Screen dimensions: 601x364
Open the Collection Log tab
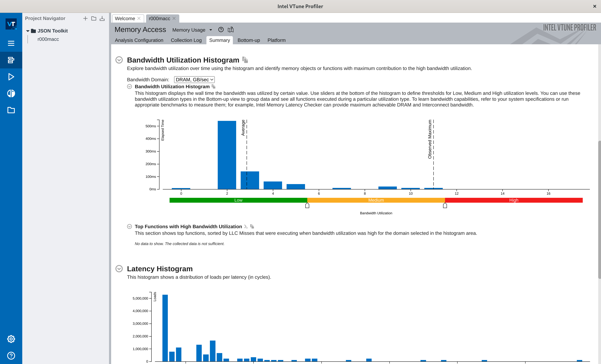(186, 40)
